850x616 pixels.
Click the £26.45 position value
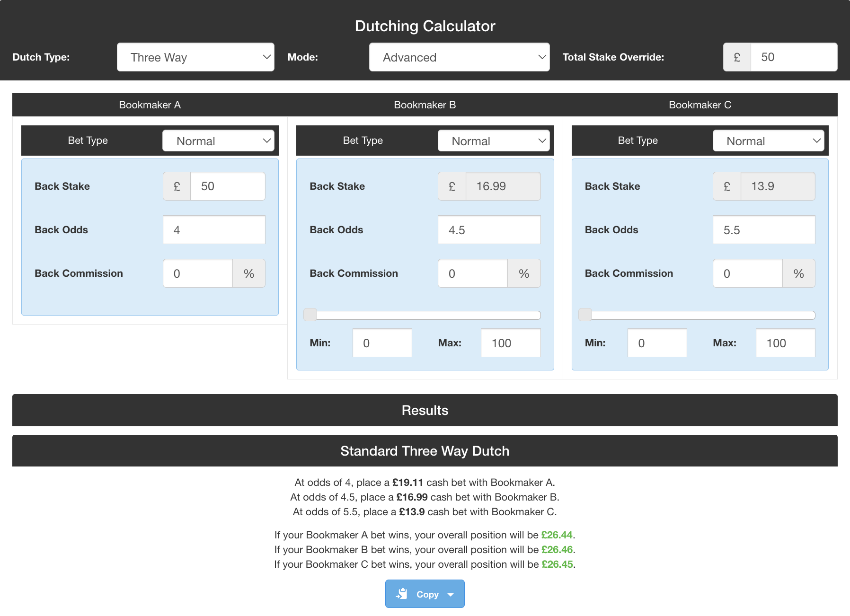pyautogui.click(x=558, y=564)
